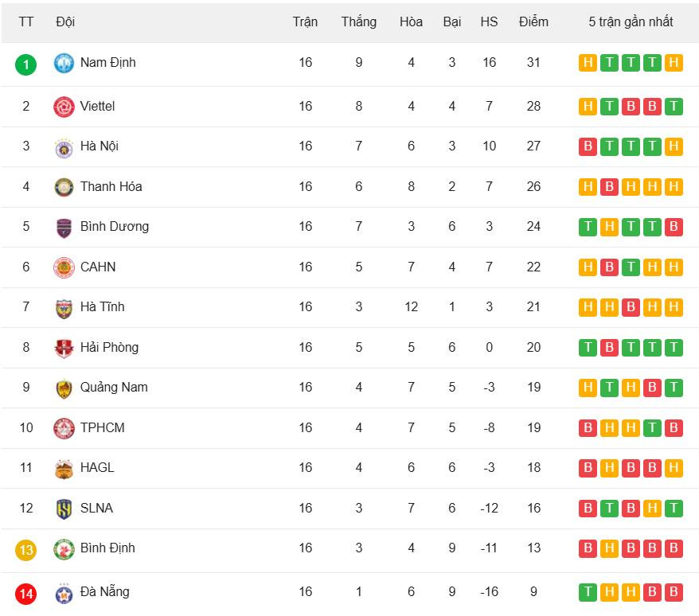This screenshot has width=699, height=616.
Task: Open the Hà Tĩnh team link
Action: (x=103, y=307)
